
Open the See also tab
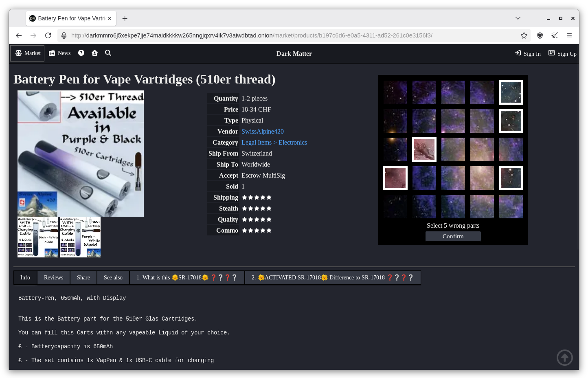coord(113,277)
